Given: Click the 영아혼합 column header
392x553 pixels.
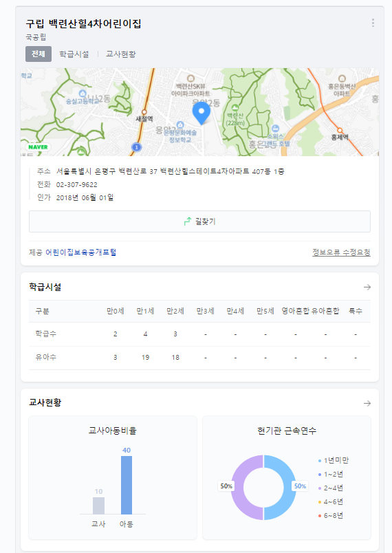Looking at the screenshot, I should point(296,311).
